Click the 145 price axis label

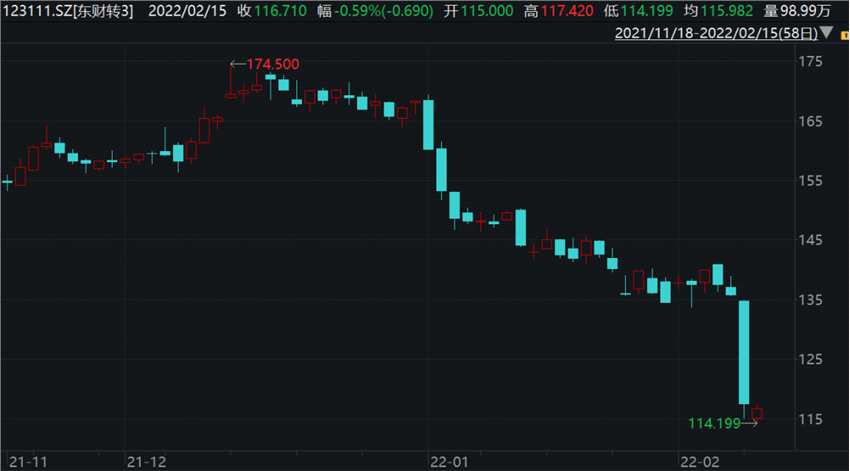810,240
